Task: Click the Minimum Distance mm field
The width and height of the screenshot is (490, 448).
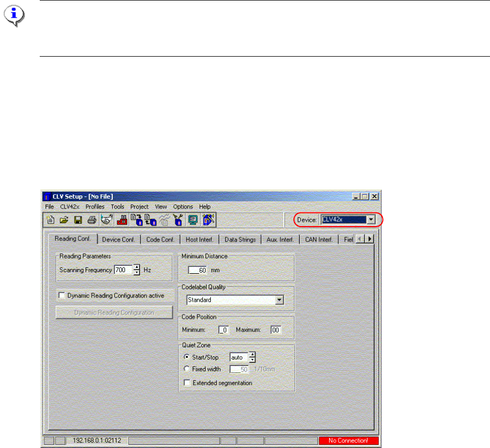Action: click(x=197, y=270)
